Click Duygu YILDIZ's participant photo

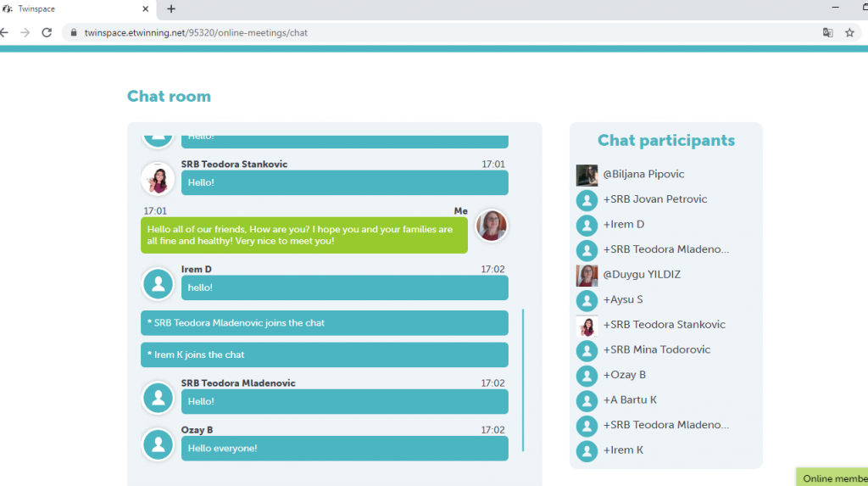pyautogui.click(x=587, y=275)
